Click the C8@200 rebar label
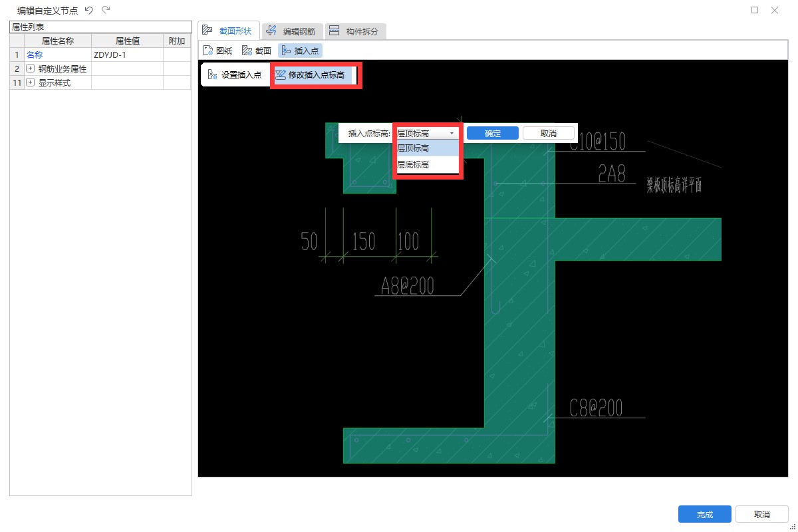 coord(597,408)
